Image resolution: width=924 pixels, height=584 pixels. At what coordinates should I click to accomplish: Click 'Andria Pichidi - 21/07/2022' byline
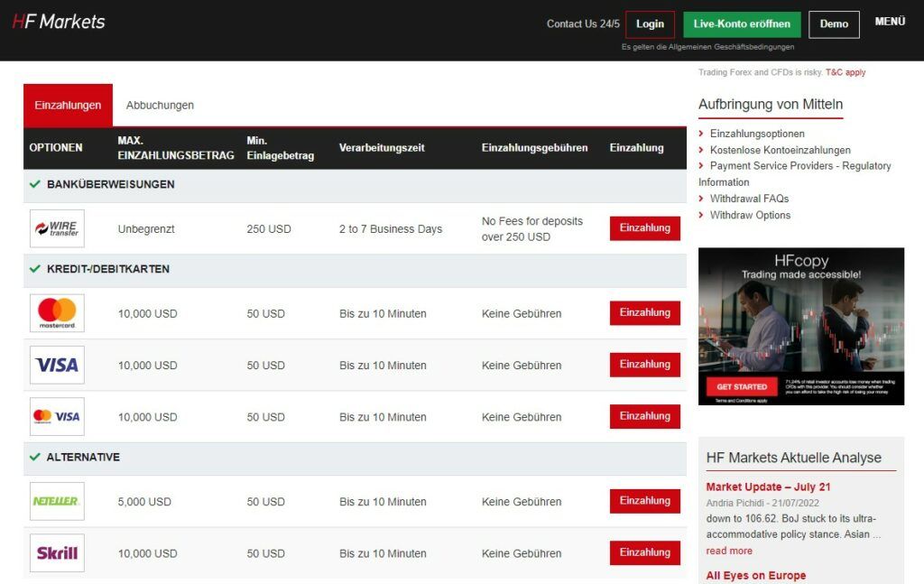(762, 504)
